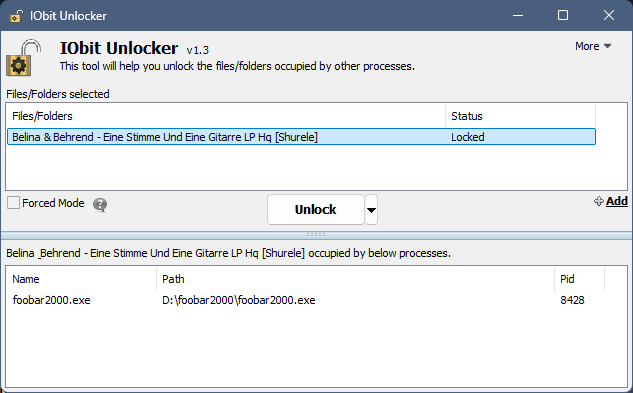Screen dimensions: 633x393
Task: Minimize the IObit Unlocker window
Action: pyautogui.click(x=518, y=16)
